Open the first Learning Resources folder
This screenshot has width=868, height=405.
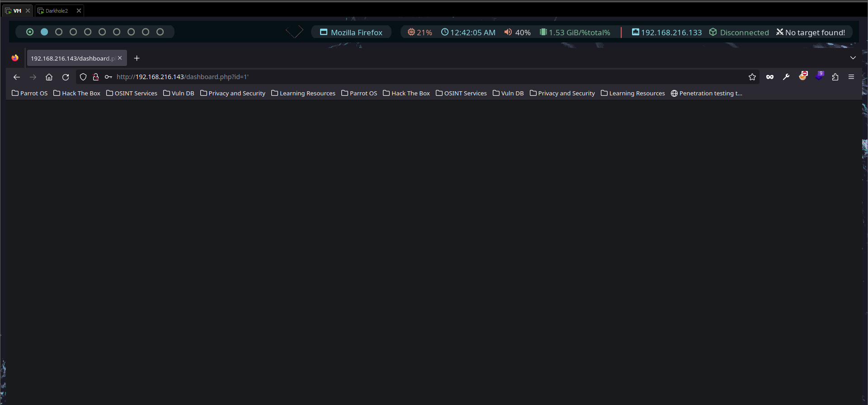pos(303,93)
